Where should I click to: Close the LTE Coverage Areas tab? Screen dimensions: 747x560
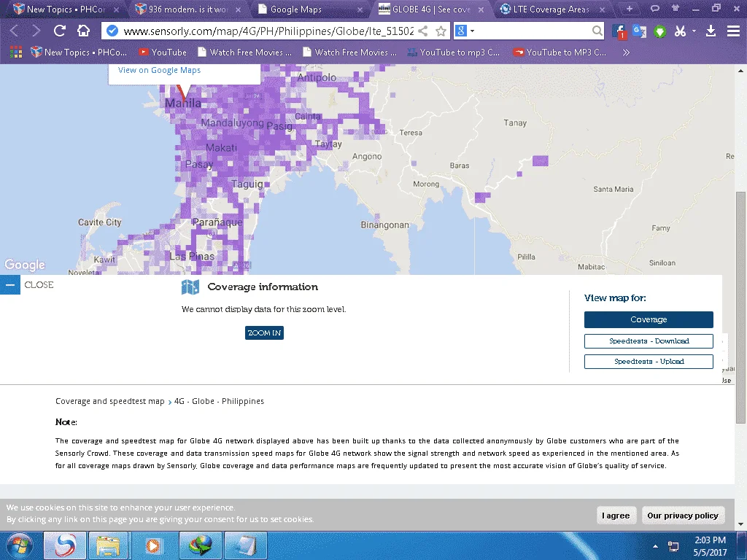pos(602,9)
